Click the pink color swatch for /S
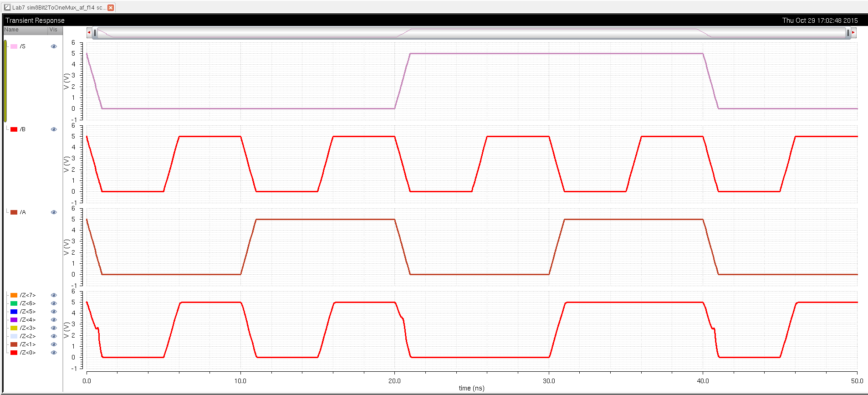 (14, 46)
